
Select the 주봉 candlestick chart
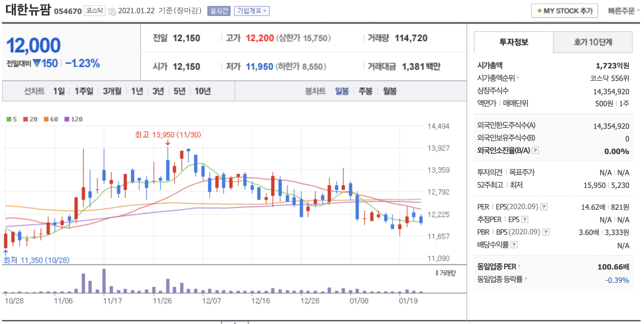[366, 91]
